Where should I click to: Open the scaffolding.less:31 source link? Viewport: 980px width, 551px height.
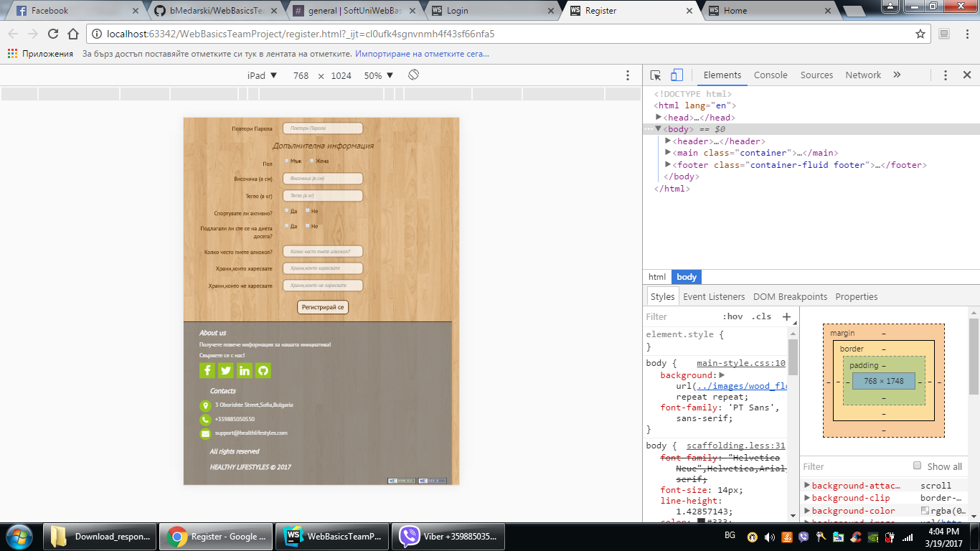[x=736, y=446]
